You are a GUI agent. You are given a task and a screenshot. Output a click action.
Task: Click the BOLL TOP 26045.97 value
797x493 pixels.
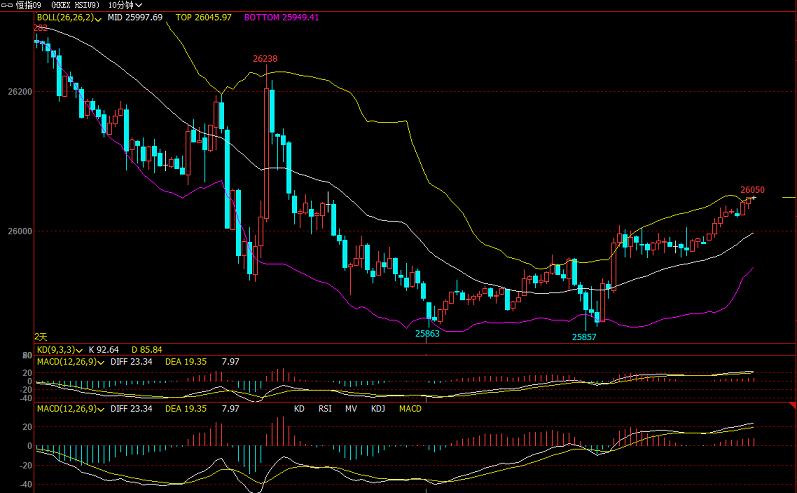click(203, 18)
